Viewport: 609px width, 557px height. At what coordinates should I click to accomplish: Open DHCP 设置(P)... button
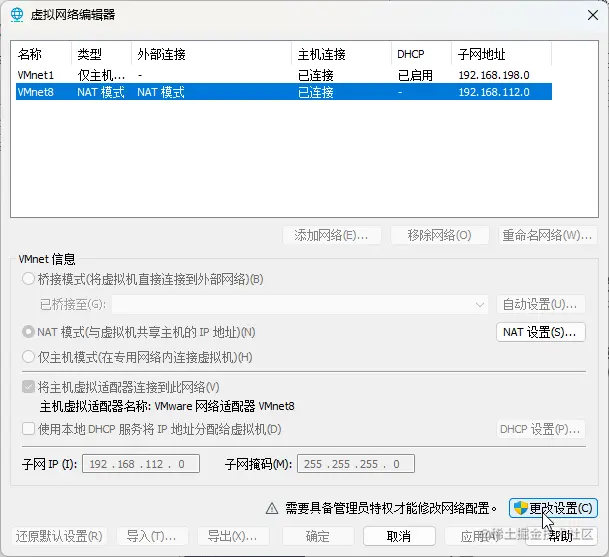coord(541,429)
